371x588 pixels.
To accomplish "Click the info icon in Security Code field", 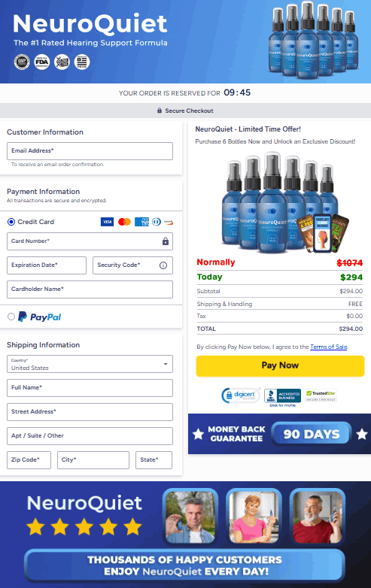I will click(163, 265).
